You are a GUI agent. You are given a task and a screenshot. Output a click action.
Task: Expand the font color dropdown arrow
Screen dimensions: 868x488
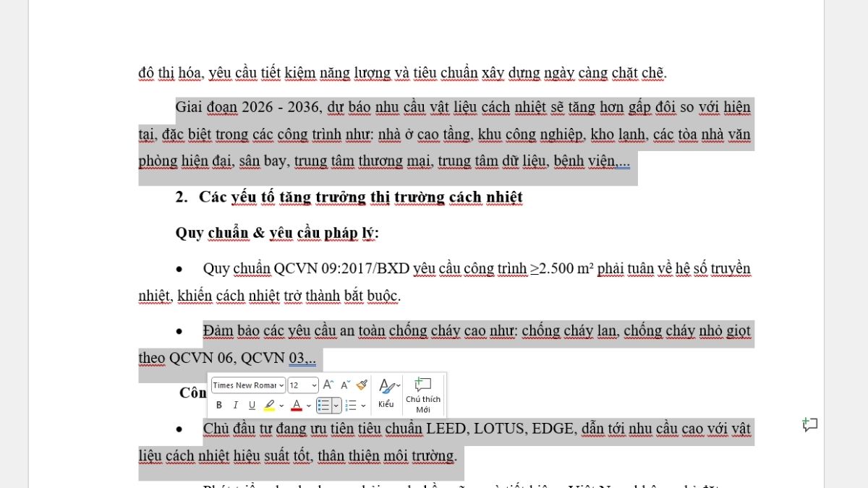(x=307, y=405)
